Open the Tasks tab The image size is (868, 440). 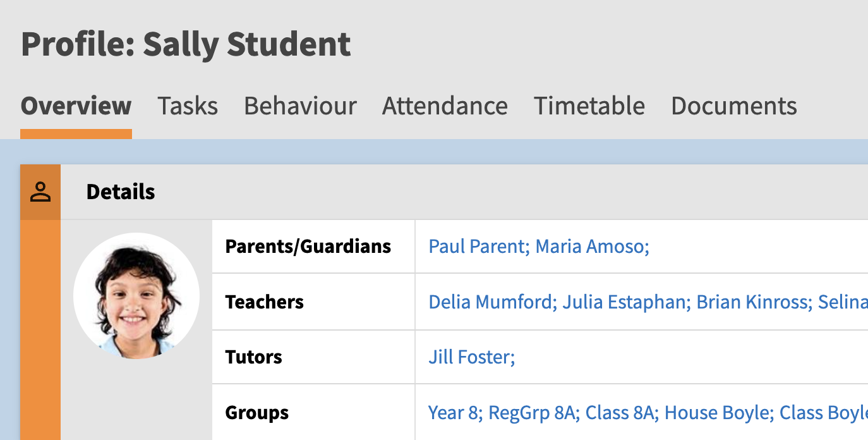coord(188,106)
